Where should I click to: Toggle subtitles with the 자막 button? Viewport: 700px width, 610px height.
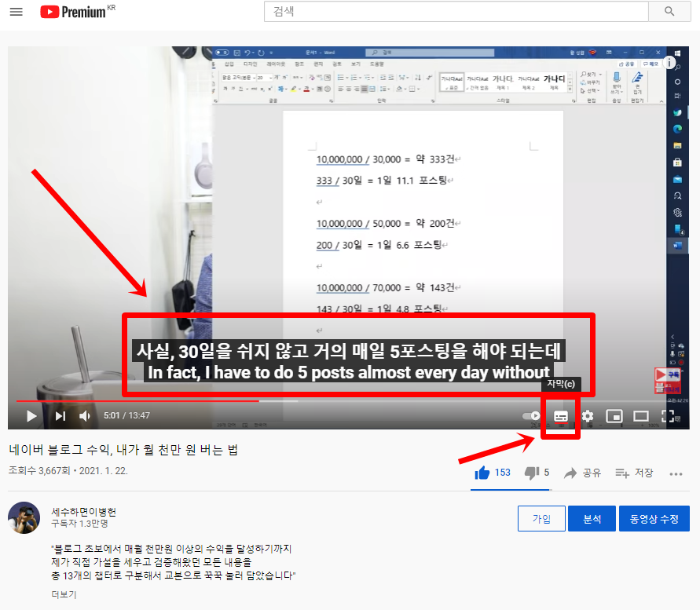click(x=561, y=416)
